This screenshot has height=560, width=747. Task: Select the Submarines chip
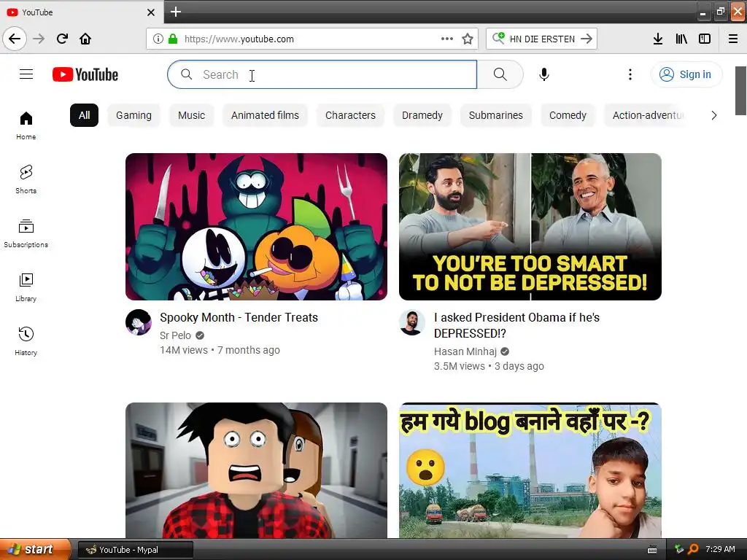(x=495, y=115)
